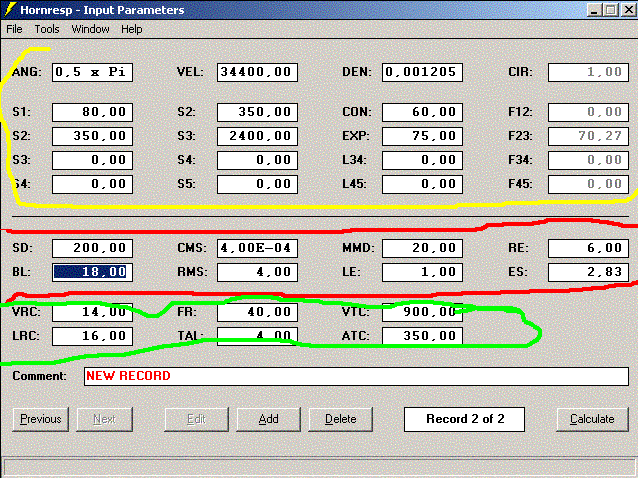Click the Comment: label
Image resolution: width=638 pixels, height=478 pixels.
click(39, 376)
